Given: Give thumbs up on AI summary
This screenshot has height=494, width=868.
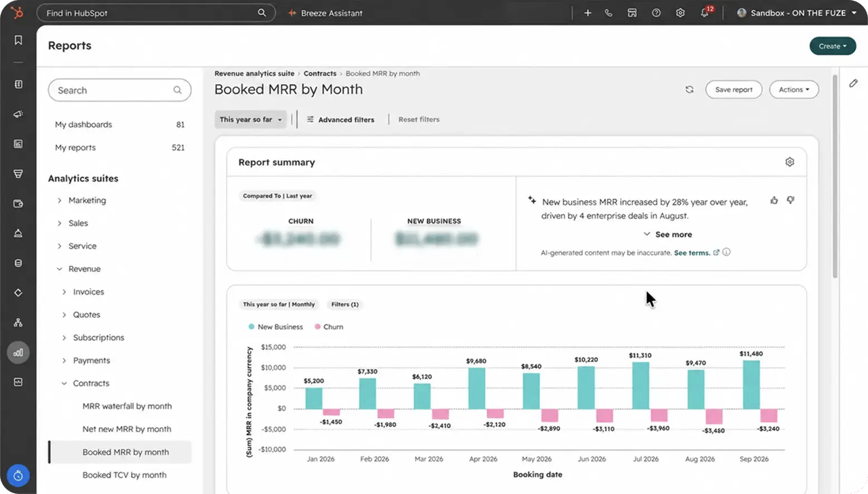Looking at the screenshot, I should point(774,200).
